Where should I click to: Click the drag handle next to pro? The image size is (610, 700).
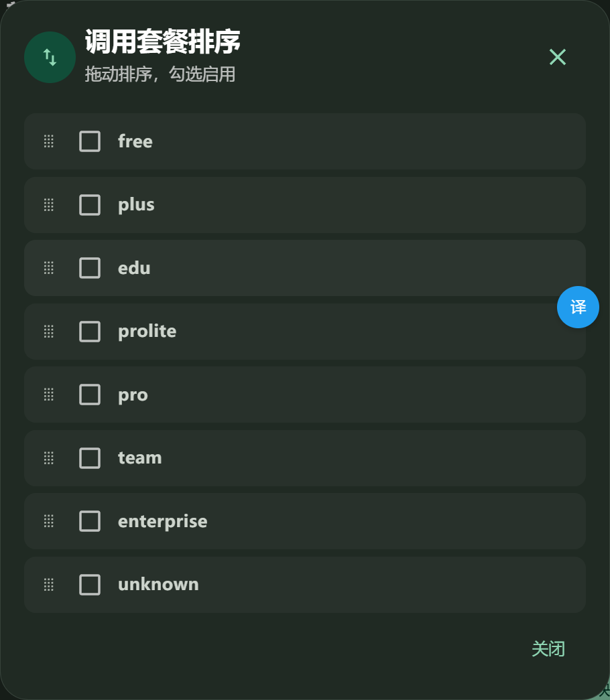(49, 395)
